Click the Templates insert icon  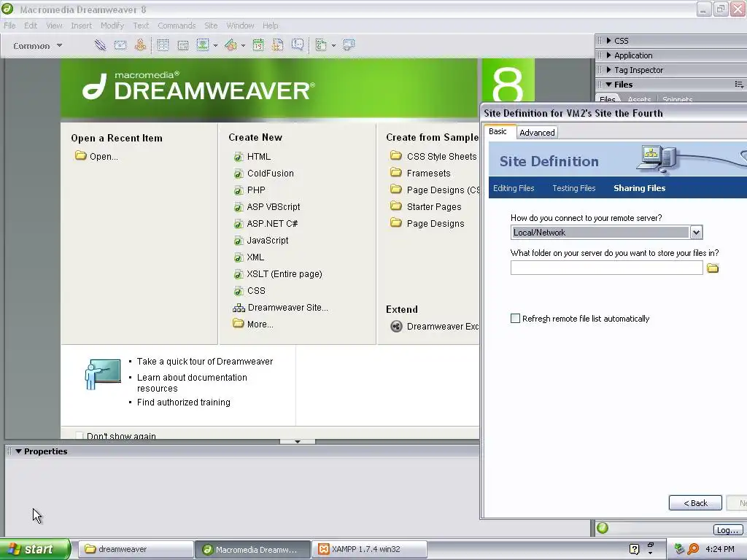321,45
